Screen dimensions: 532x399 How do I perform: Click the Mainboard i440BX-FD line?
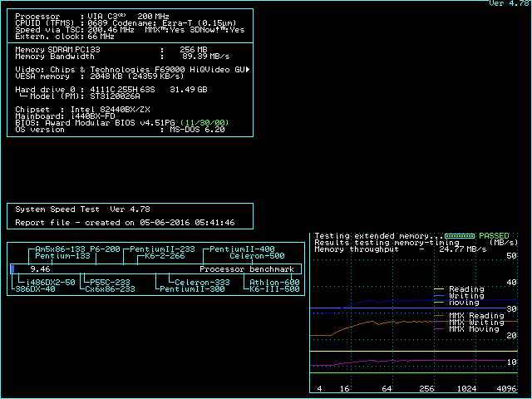tap(65, 116)
